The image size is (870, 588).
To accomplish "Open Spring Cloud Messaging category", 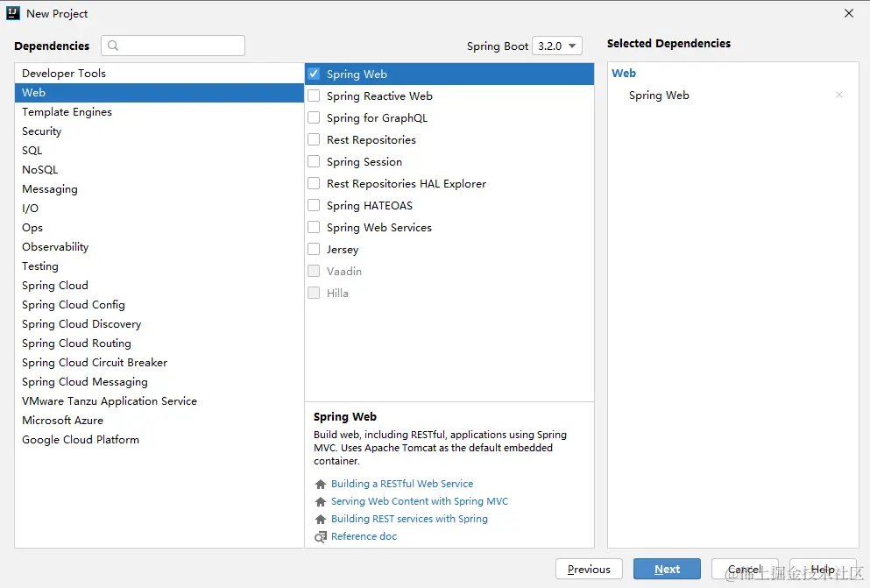I will [159, 382].
